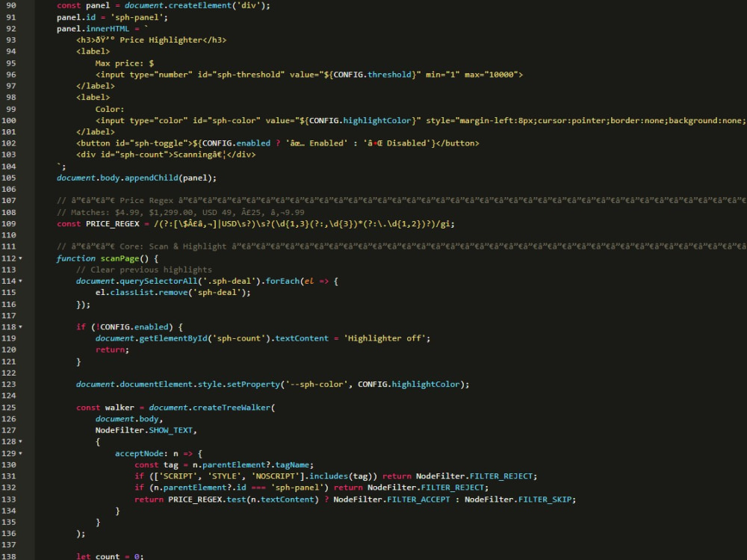Click 'SHOW_TEXT' on line 127
Screen dimensions: 747x560
(171, 431)
